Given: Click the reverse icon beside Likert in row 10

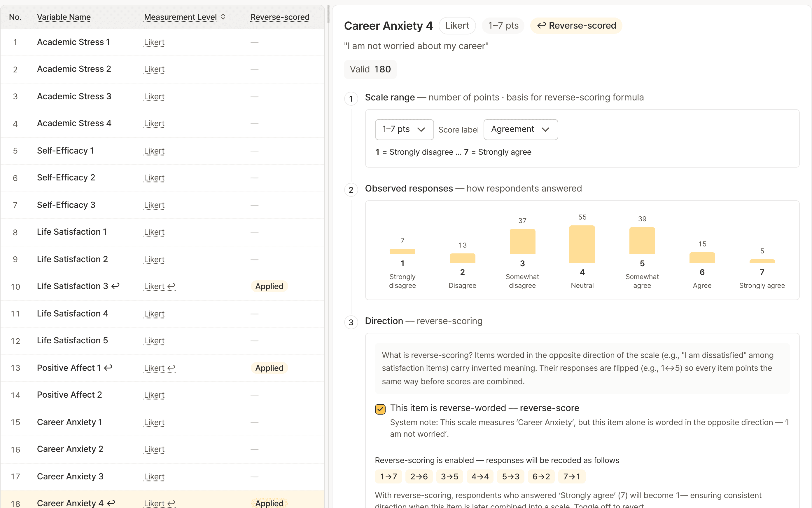Looking at the screenshot, I should coord(171,286).
